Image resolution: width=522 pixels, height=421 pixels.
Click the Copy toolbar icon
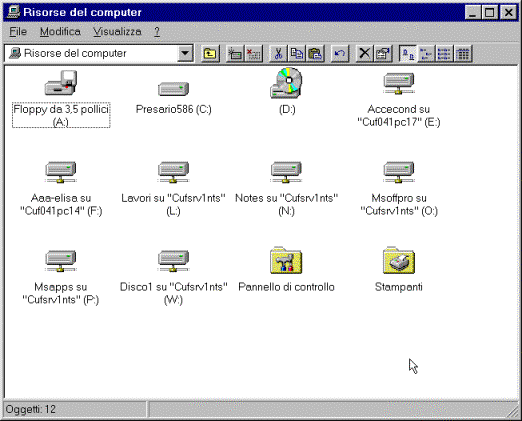tap(297, 53)
